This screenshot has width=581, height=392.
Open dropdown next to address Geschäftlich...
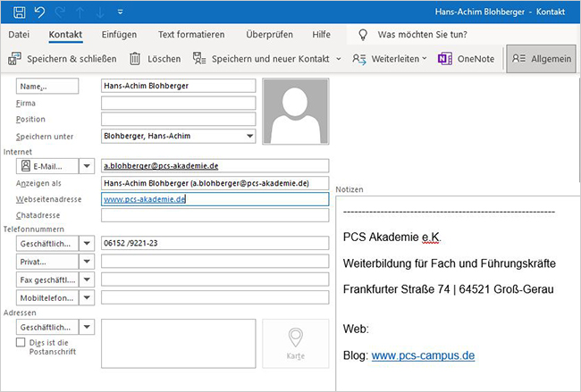tap(87, 327)
